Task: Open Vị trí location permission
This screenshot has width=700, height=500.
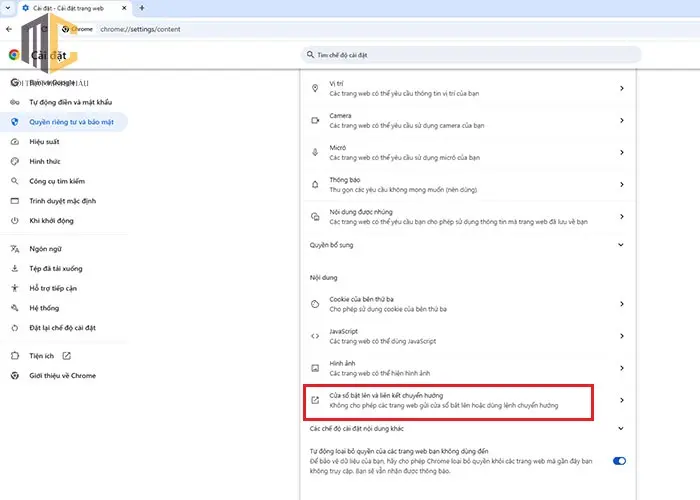Action: click(468, 88)
